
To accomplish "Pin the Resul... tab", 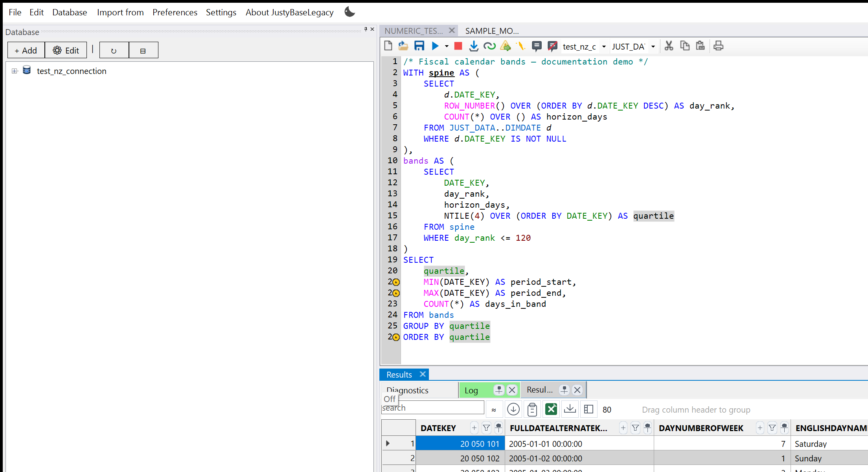I will click(x=564, y=390).
